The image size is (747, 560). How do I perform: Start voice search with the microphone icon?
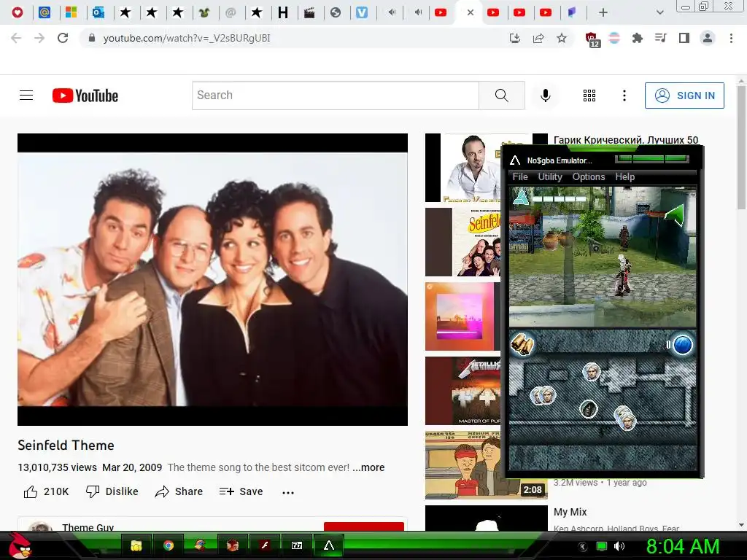coord(546,96)
